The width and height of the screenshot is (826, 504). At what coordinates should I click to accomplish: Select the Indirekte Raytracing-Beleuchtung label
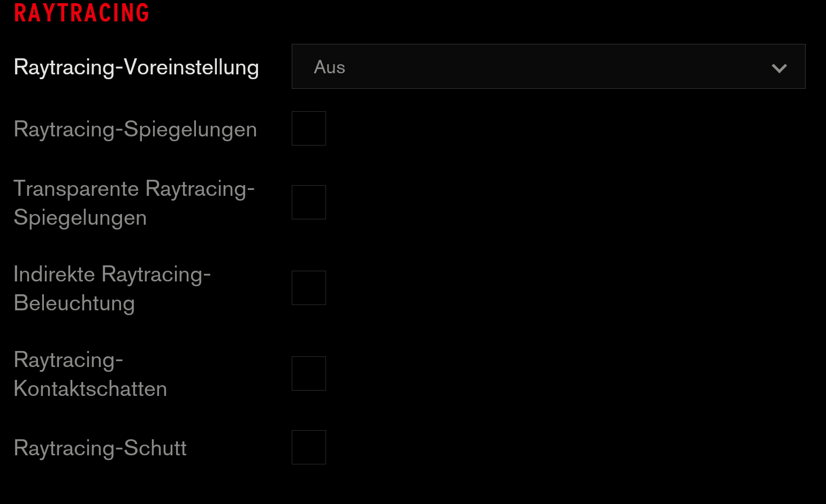(112, 289)
